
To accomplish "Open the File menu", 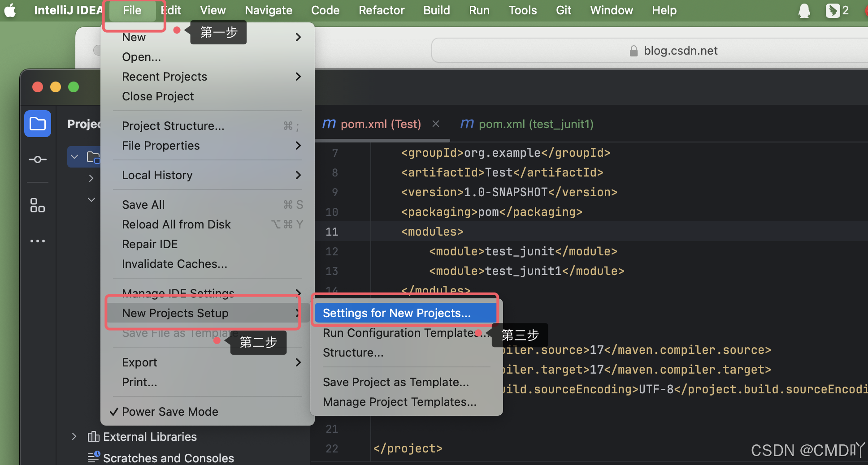I will click(132, 10).
